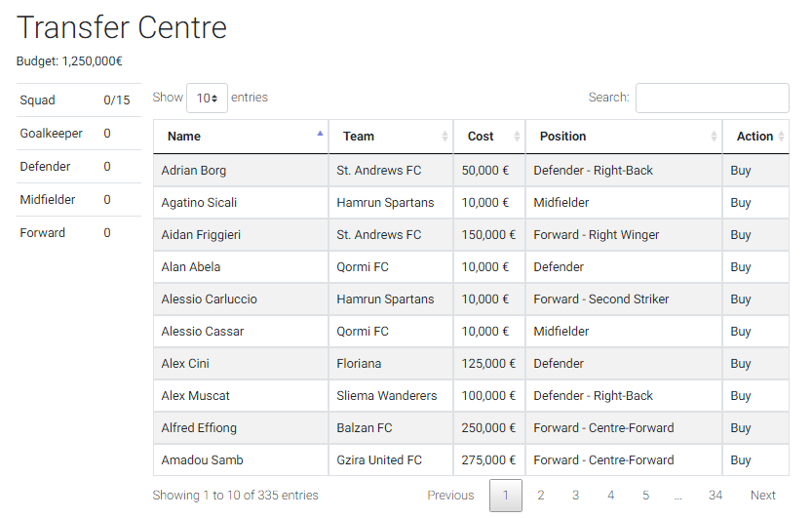Buy player Aidan Friggieri

coord(741,235)
